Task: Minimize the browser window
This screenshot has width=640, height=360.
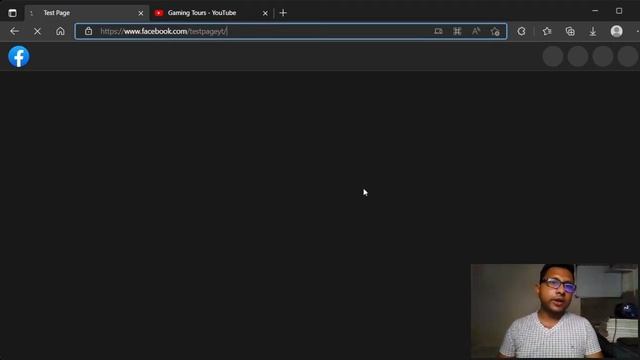Action: coord(595,11)
